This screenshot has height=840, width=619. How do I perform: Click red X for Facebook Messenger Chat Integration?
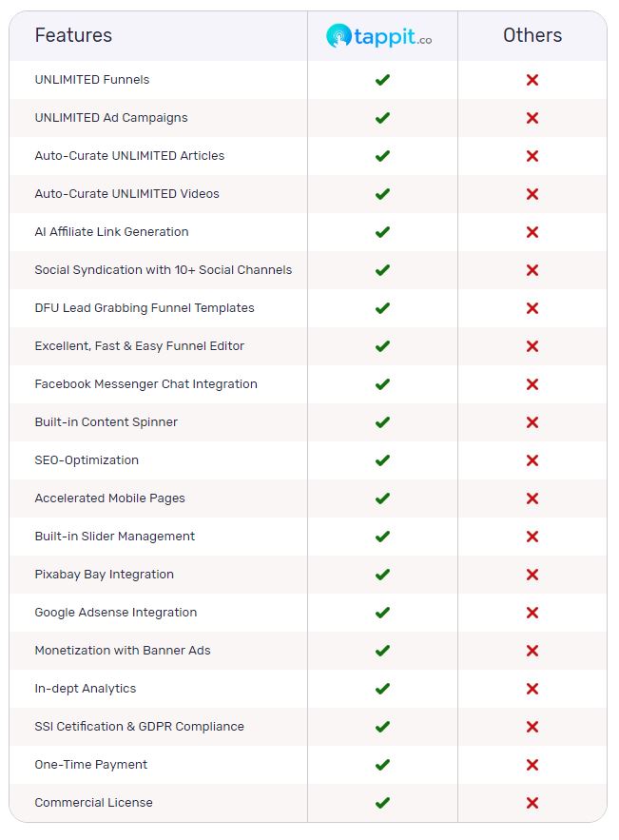tap(532, 384)
